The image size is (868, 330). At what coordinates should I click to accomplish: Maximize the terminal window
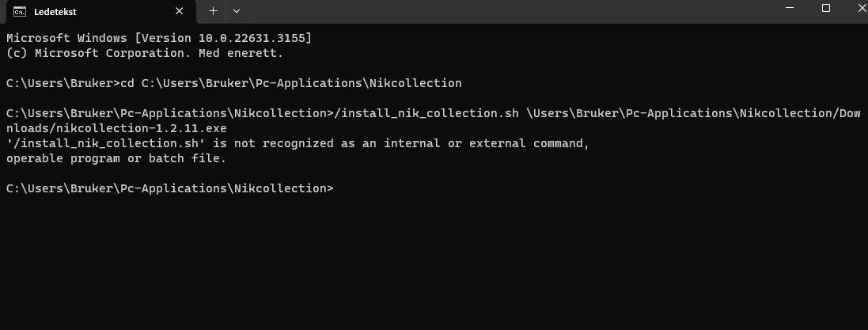(826, 9)
